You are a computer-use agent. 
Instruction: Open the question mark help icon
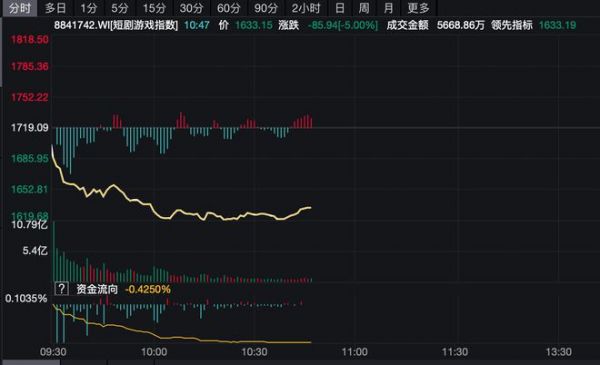(x=62, y=288)
